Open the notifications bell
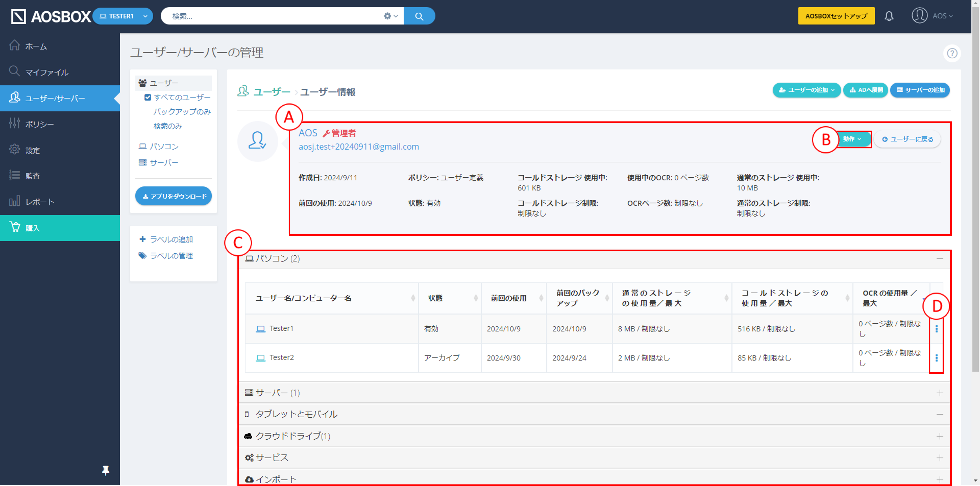980x486 pixels. click(x=889, y=16)
